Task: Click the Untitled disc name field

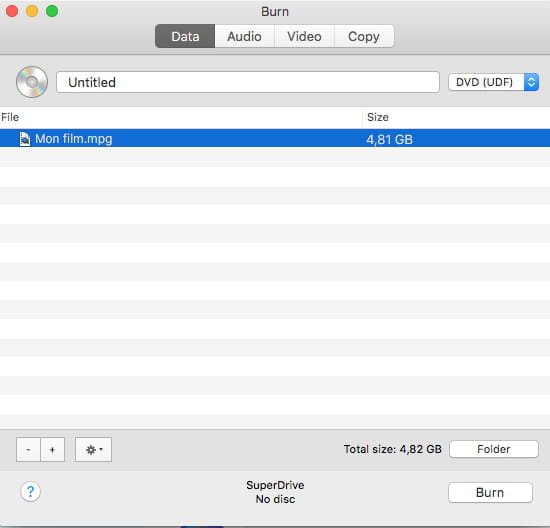Action: [x=248, y=82]
